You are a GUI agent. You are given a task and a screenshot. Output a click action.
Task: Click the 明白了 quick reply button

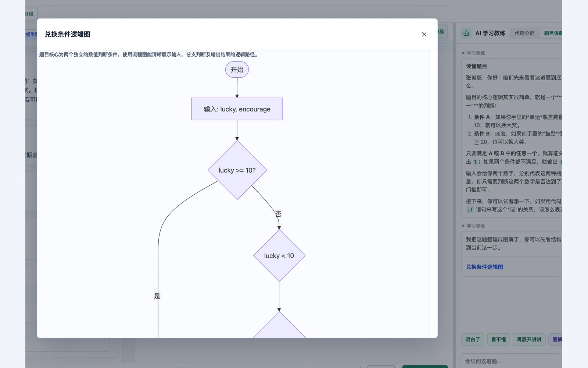click(473, 339)
